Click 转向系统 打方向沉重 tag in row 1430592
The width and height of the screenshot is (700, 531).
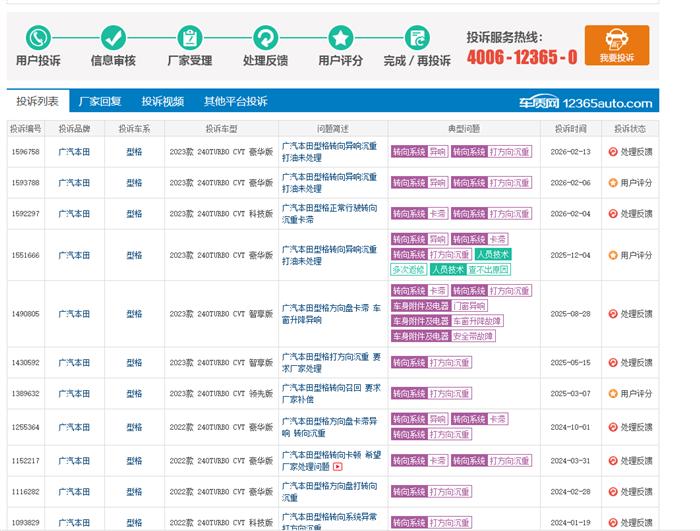(431, 363)
